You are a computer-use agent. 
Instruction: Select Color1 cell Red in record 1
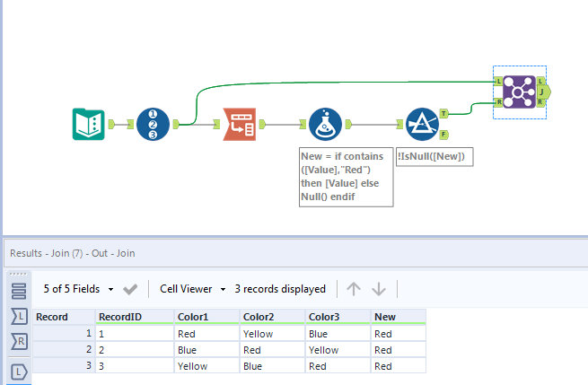(x=206, y=334)
